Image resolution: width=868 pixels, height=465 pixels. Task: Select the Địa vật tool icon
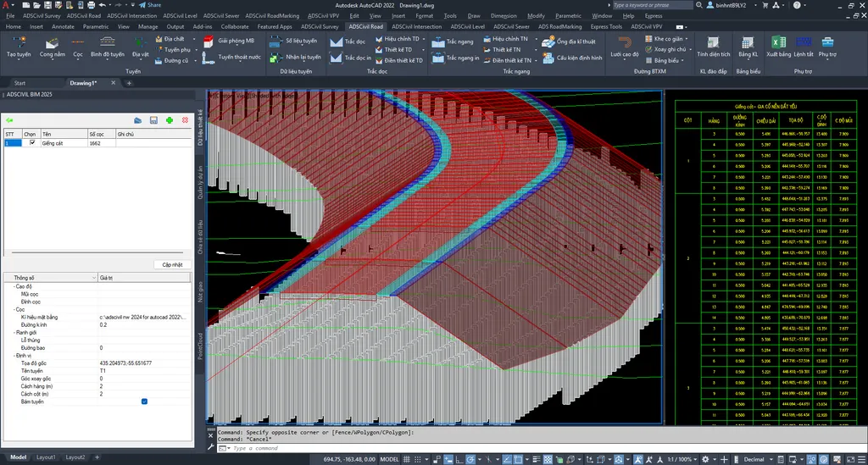(140, 42)
